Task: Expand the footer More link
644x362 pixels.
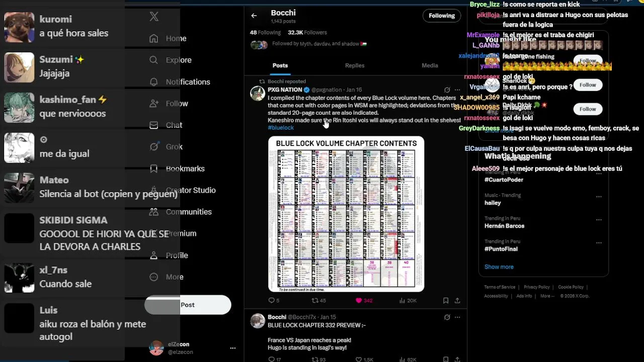Action: pyautogui.click(x=547, y=296)
